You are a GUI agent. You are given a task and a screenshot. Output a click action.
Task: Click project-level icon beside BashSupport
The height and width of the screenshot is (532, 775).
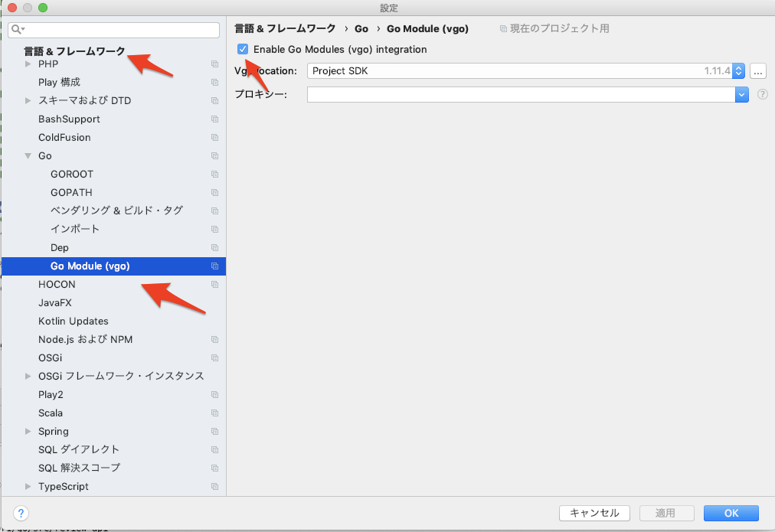pos(214,119)
